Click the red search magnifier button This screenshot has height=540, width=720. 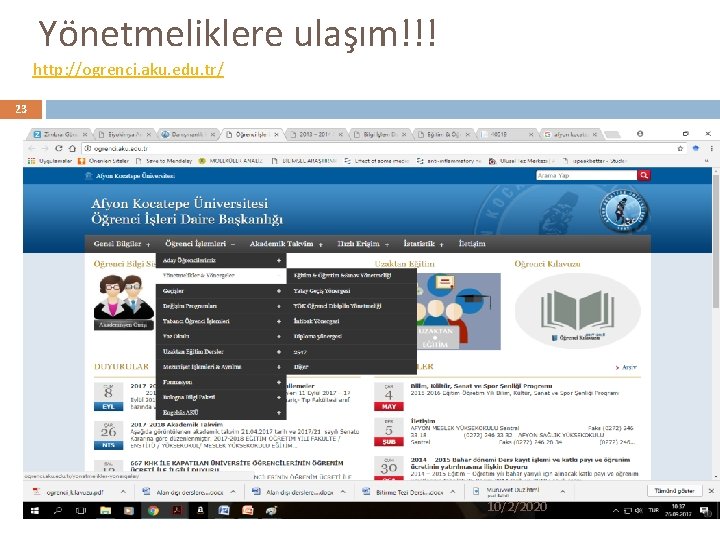644,175
